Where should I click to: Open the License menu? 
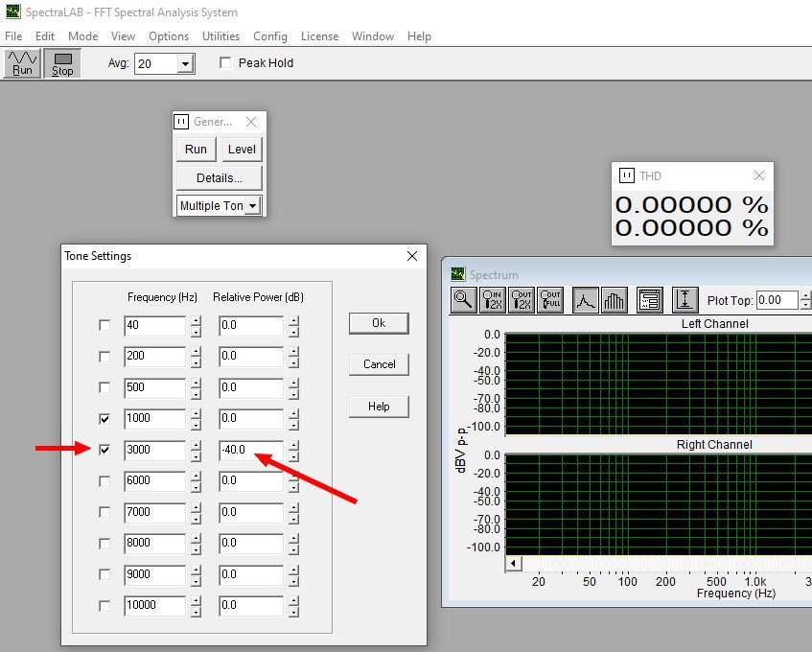319,36
